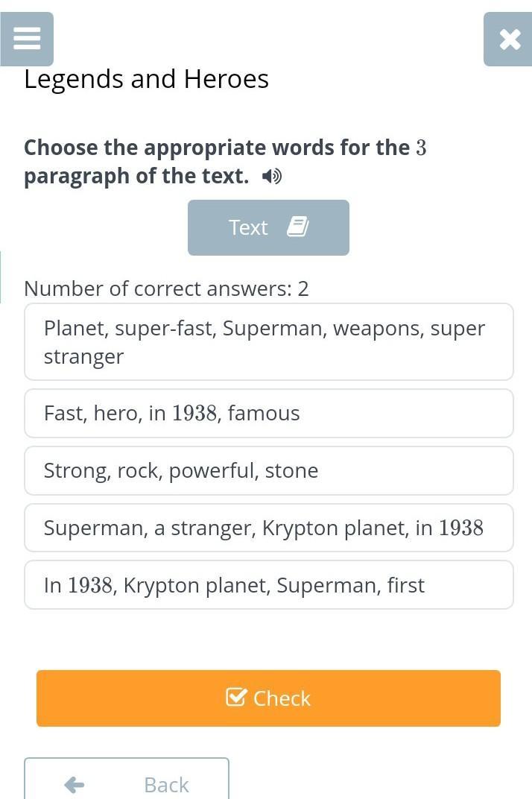The height and width of the screenshot is (799, 532).
Task: Go back using the Back label
Action: 166,784
